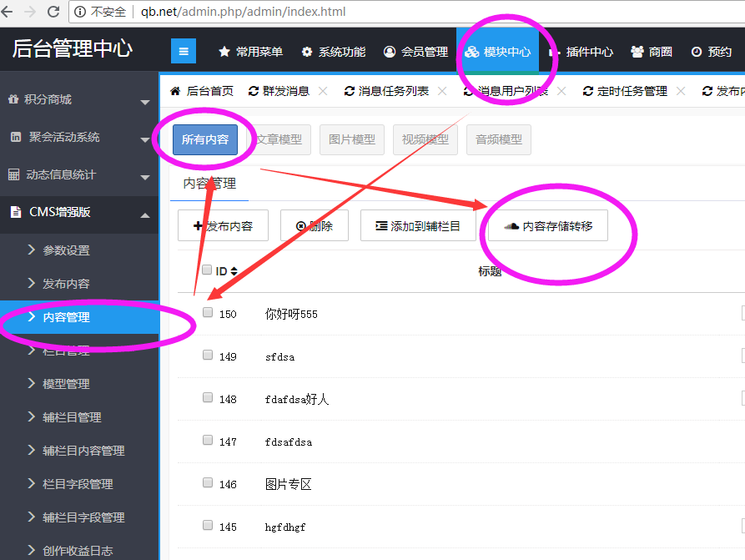Click the hamburger menu toggle icon
Viewport: 745px width, 560px height.
pos(184,51)
